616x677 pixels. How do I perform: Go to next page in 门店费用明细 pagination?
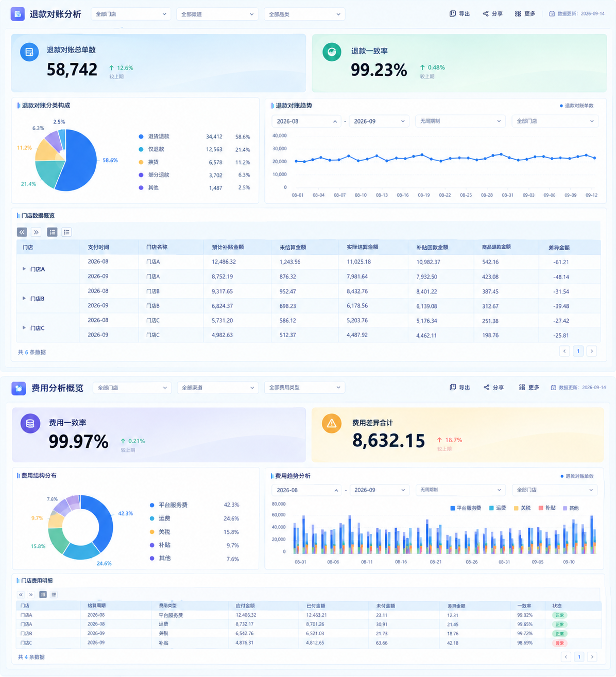[592, 657]
